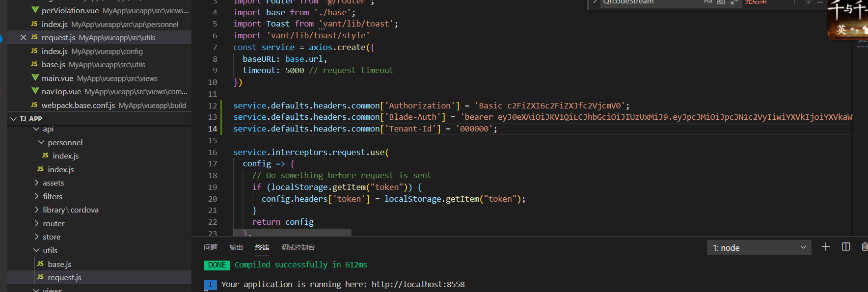Expand the library\cordova folder
Image resolution: width=868 pixels, height=292 pixels.
coord(36,210)
